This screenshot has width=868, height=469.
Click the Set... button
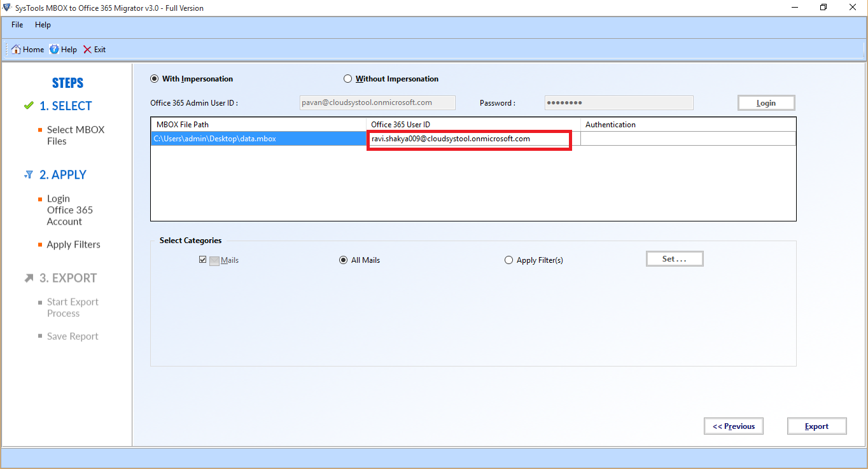(x=675, y=259)
